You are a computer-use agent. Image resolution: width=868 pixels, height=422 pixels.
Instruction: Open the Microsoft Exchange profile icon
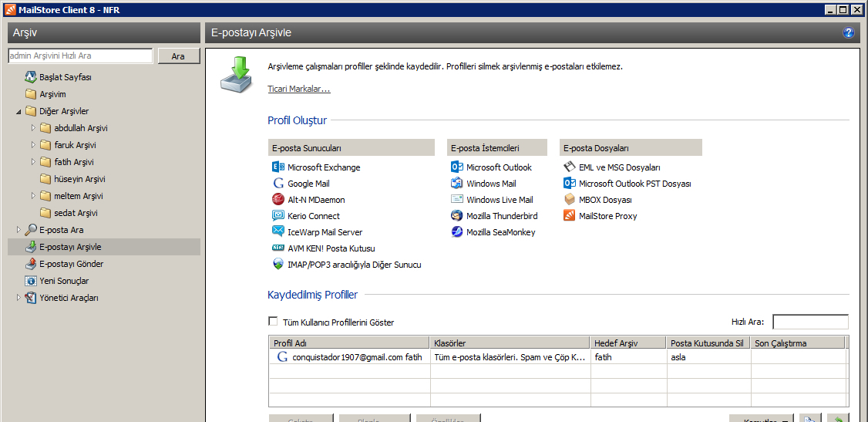[x=278, y=167]
